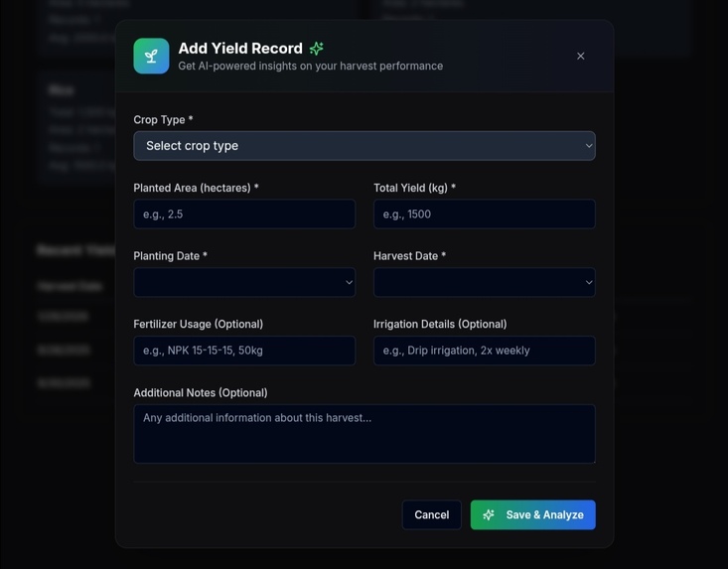Click the Planted Area (hectares) label
This screenshot has width=728, height=569.
196,188
